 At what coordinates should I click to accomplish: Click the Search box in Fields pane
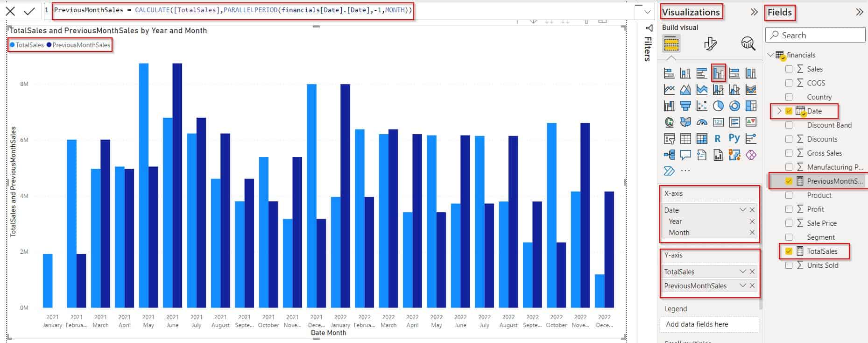[x=815, y=35]
